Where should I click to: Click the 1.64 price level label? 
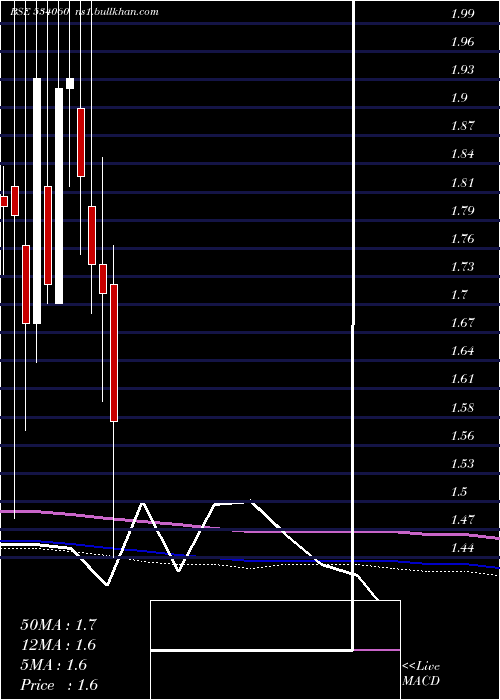462,350
